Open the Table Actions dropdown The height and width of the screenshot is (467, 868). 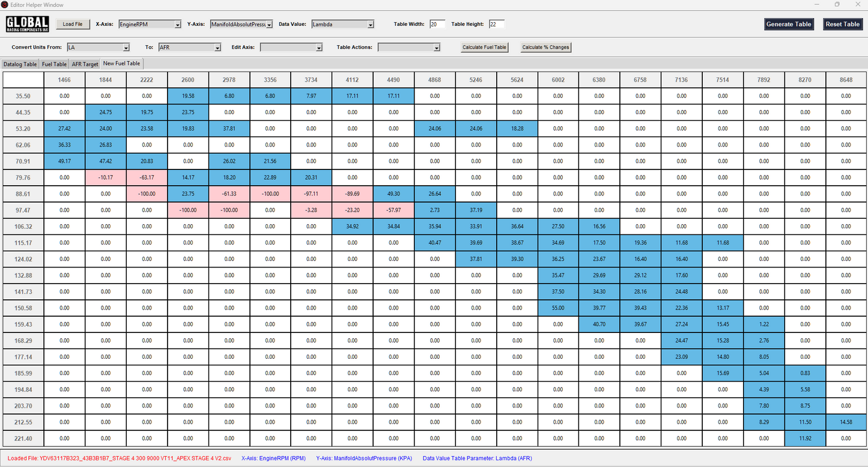[x=409, y=47]
